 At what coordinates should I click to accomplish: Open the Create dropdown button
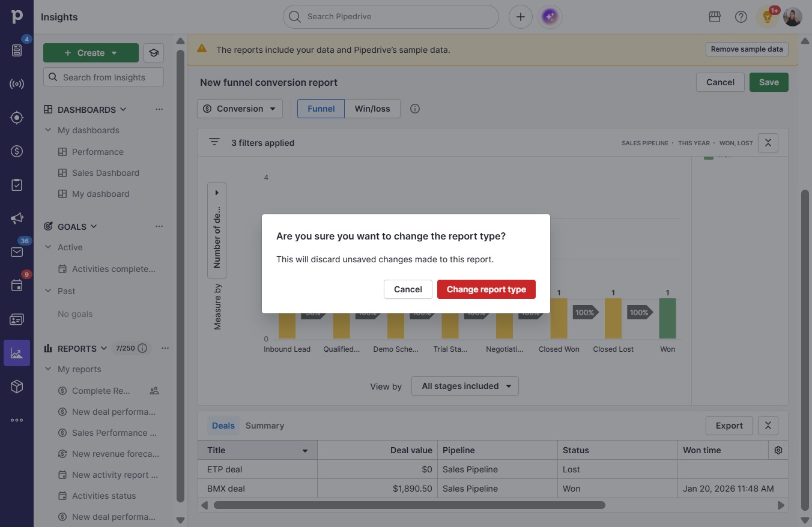click(91, 53)
